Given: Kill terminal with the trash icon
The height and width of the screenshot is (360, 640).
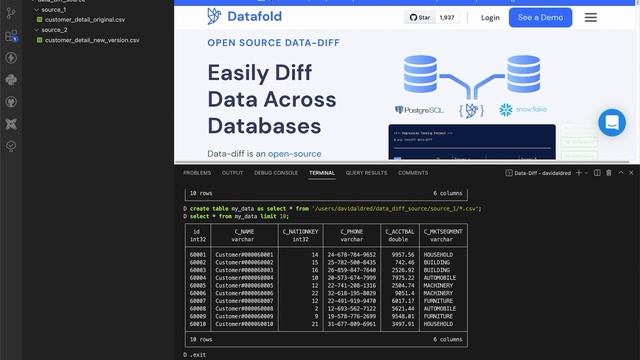Looking at the screenshot, I should click(609, 173).
